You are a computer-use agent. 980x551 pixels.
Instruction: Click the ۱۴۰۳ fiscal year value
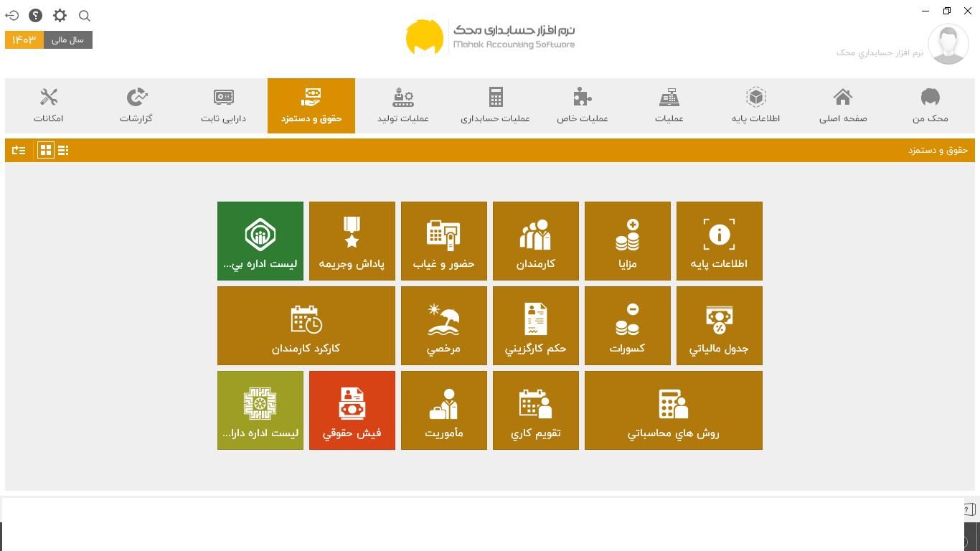[x=24, y=39]
